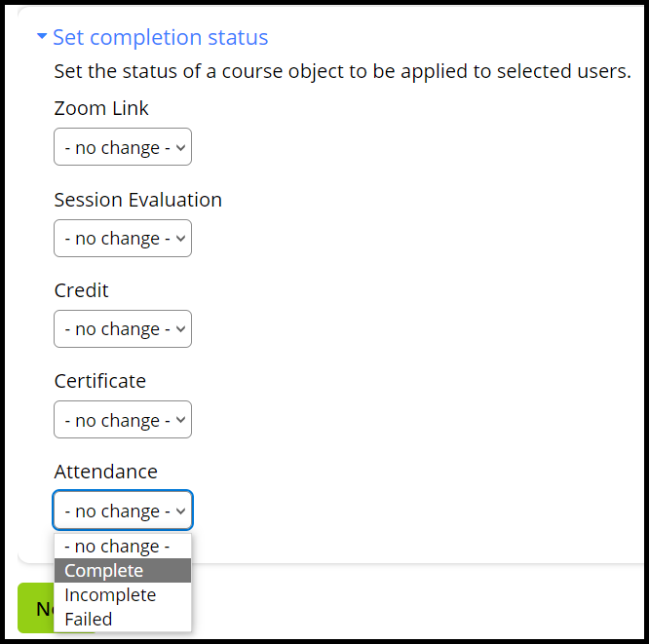The height and width of the screenshot is (644, 649).
Task: Click the Attendance field label
Action: point(105,472)
